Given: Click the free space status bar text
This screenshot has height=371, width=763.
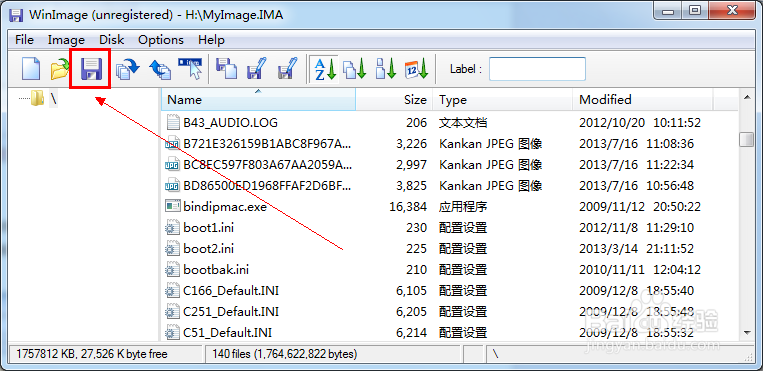Looking at the screenshot, I should point(91,354).
